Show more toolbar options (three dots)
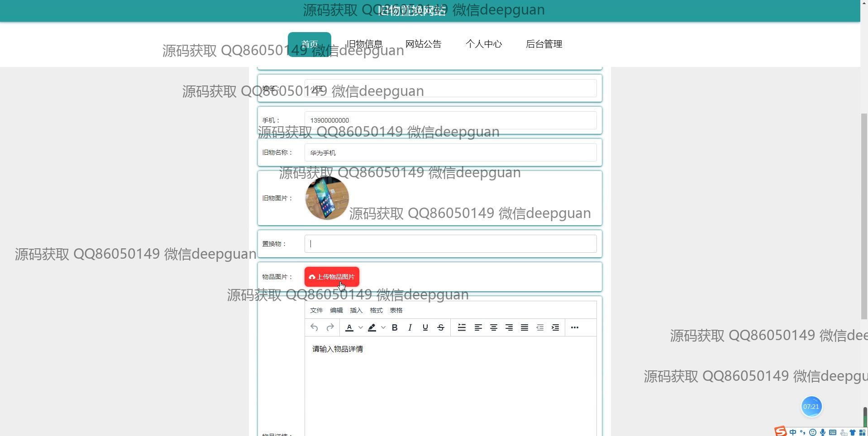Viewport: 868px width, 436px height. point(575,327)
